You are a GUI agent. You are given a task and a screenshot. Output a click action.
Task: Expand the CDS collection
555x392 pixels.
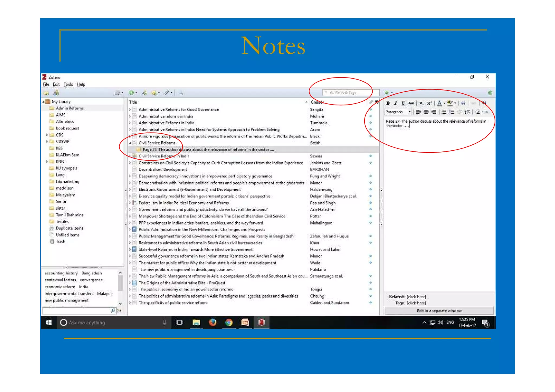click(47, 135)
